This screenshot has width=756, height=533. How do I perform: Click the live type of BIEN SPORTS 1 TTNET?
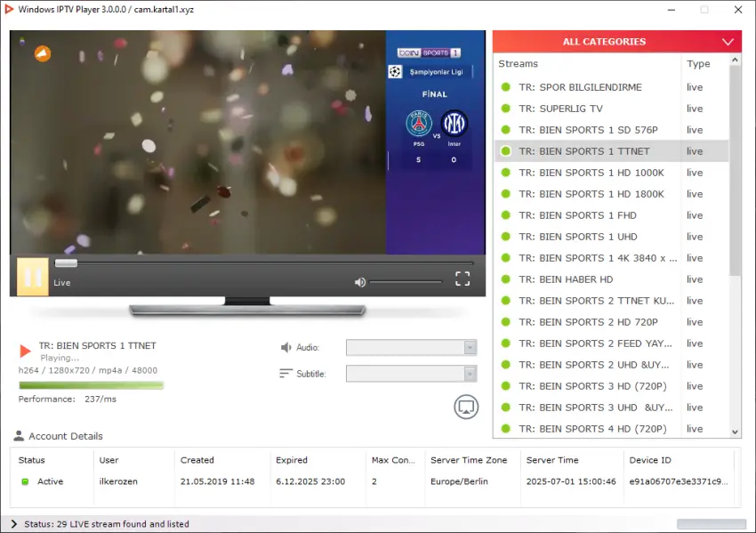click(x=695, y=151)
